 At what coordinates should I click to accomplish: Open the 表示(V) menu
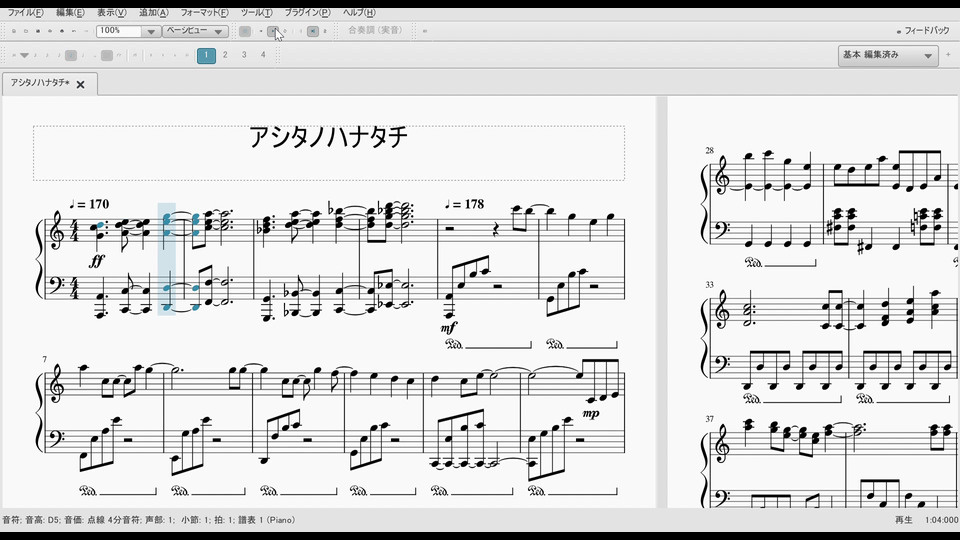(x=111, y=13)
